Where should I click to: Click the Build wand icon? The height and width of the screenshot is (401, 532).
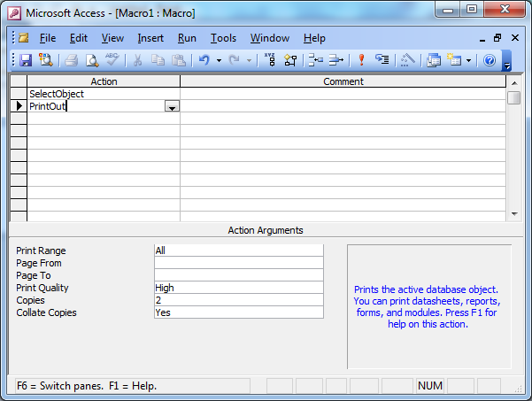click(x=408, y=60)
